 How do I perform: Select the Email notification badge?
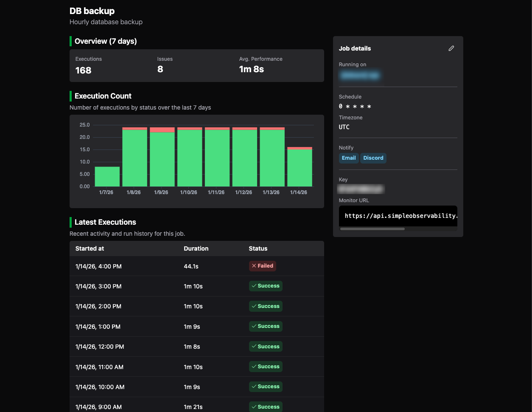(349, 158)
